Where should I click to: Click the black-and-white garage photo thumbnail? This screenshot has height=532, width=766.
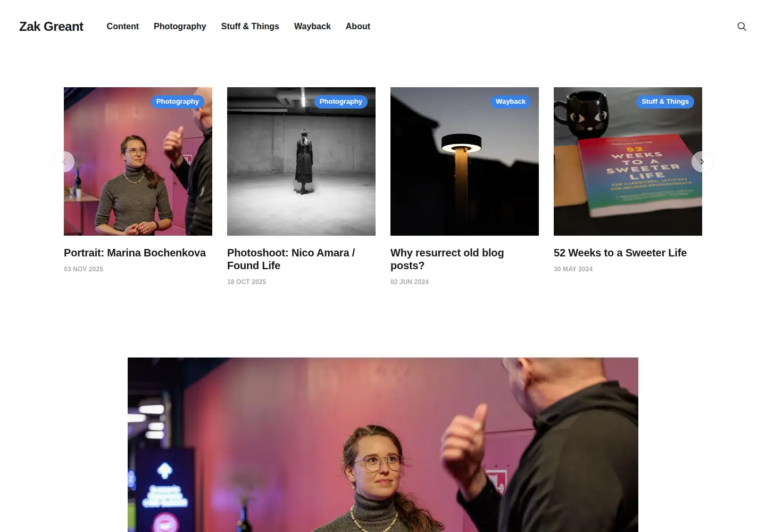pyautogui.click(x=301, y=161)
